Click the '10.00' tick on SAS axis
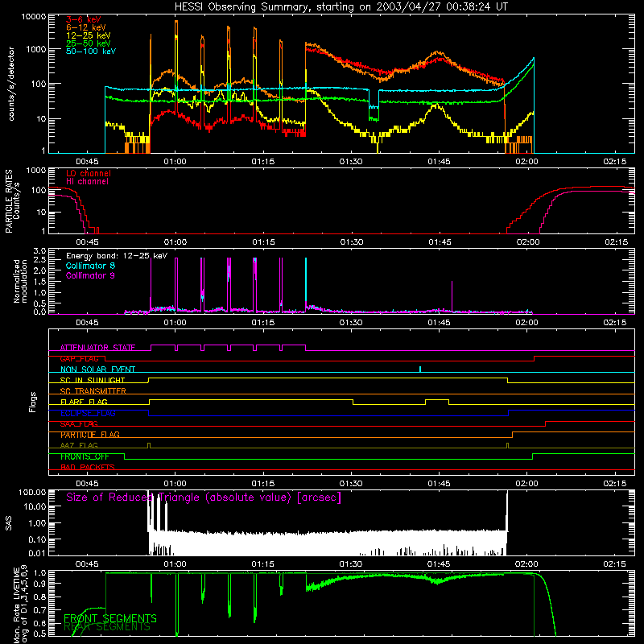Image resolution: width=644 pixels, height=644 pixels. coord(35,507)
